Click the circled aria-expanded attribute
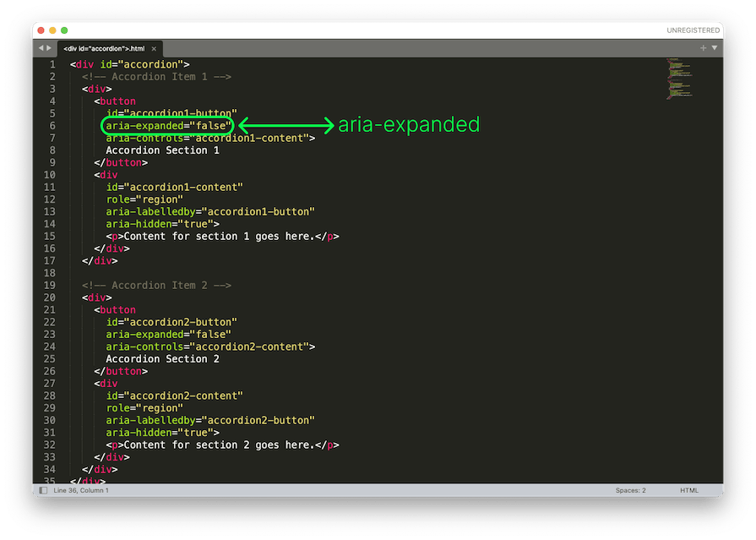Viewport: 756px width, 540px height. coord(166,125)
